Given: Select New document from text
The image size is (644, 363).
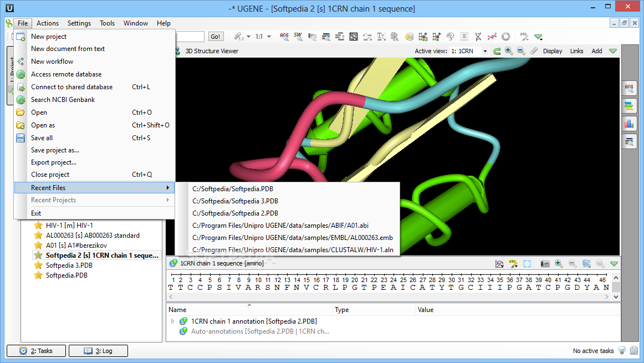Looking at the screenshot, I should [x=94, y=48].
